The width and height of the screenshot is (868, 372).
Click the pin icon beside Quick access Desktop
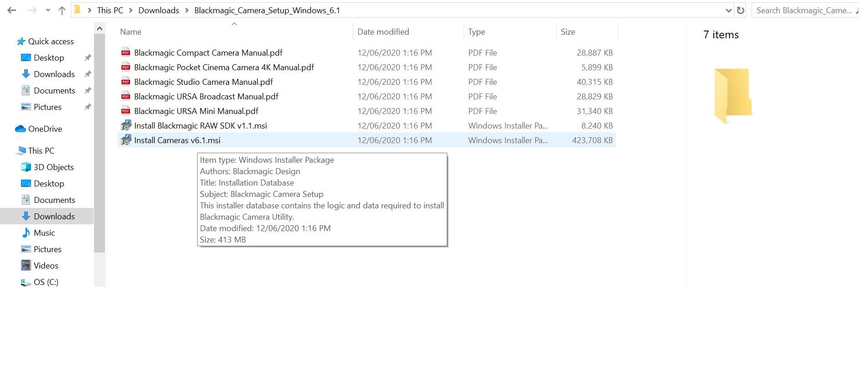pos(88,57)
